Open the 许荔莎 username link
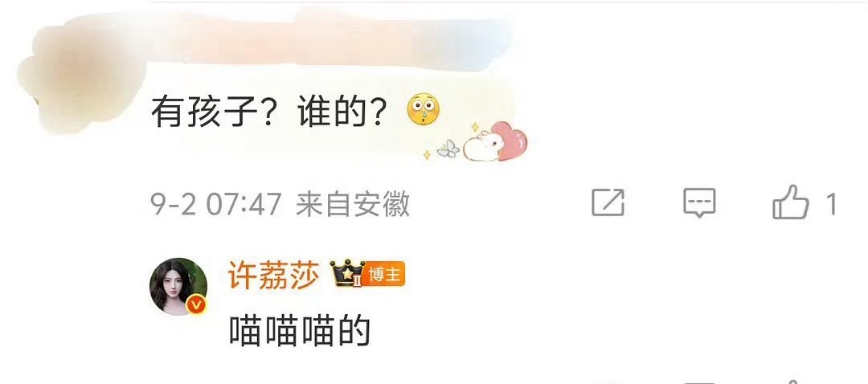The height and width of the screenshot is (384, 868). click(x=273, y=274)
